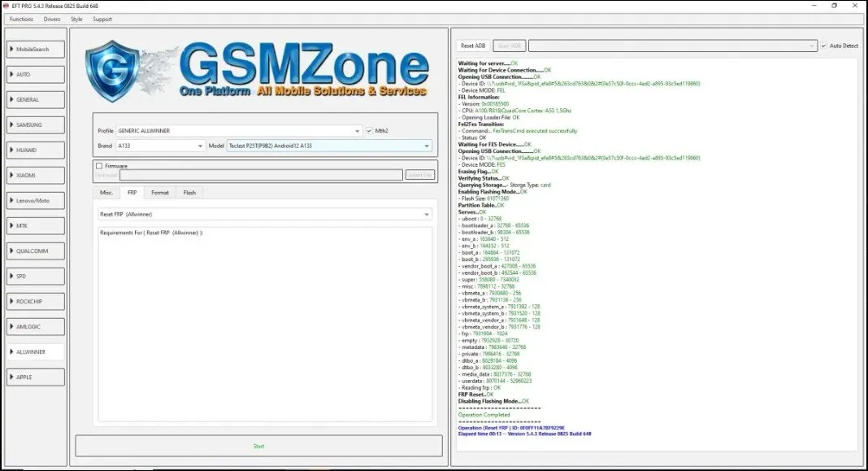Expand the Profile dropdown

tap(240, 130)
